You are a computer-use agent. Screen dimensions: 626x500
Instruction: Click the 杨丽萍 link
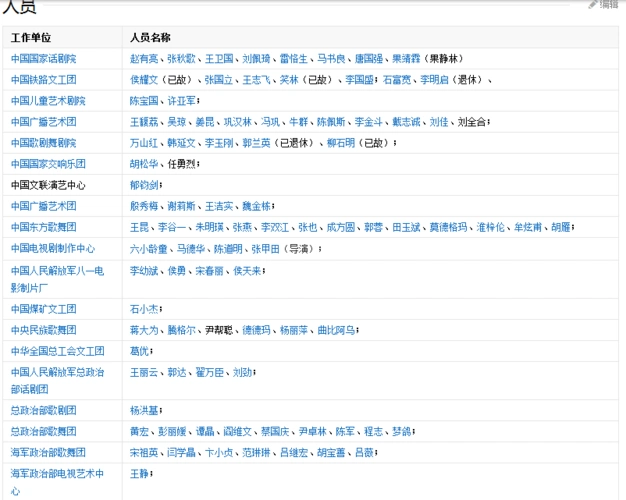(294, 330)
